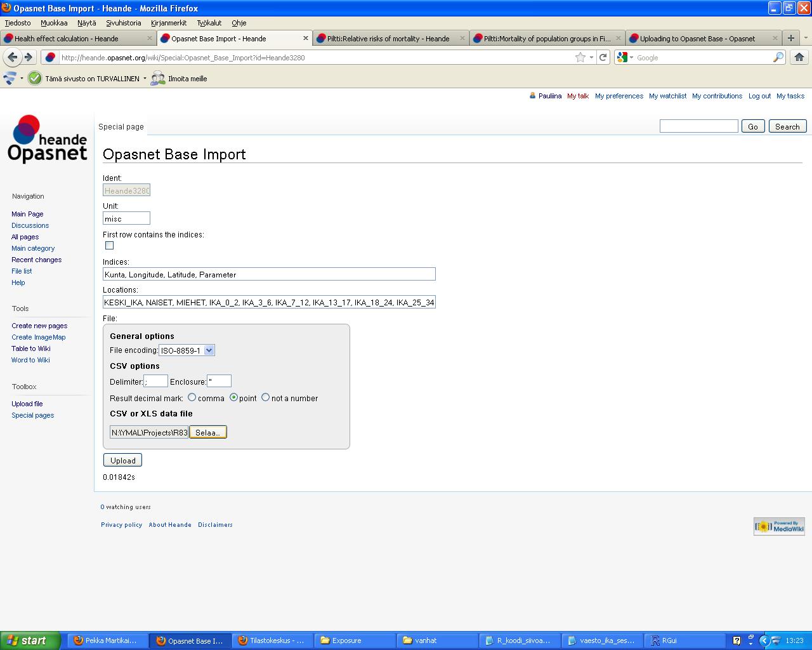The width and height of the screenshot is (812, 650).
Task: Open the Table to Wiki link
Action: pyautogui.click(x=30, y=348)
